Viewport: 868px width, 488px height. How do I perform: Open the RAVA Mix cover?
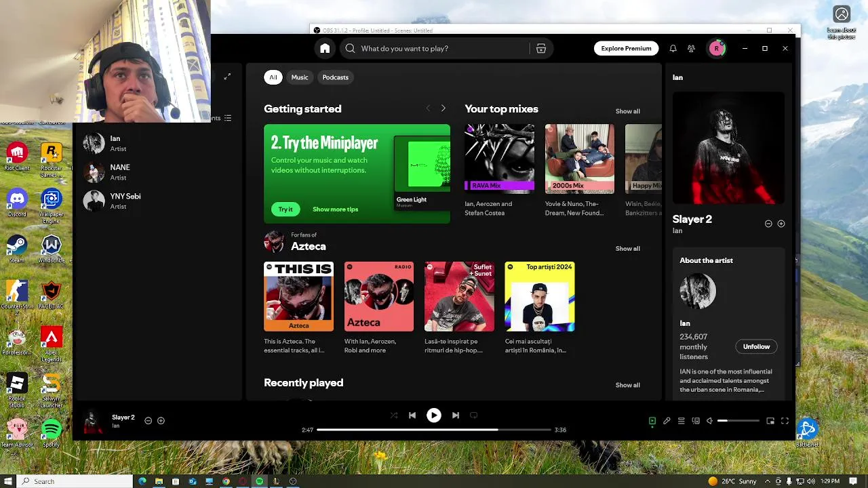point(499,159)
